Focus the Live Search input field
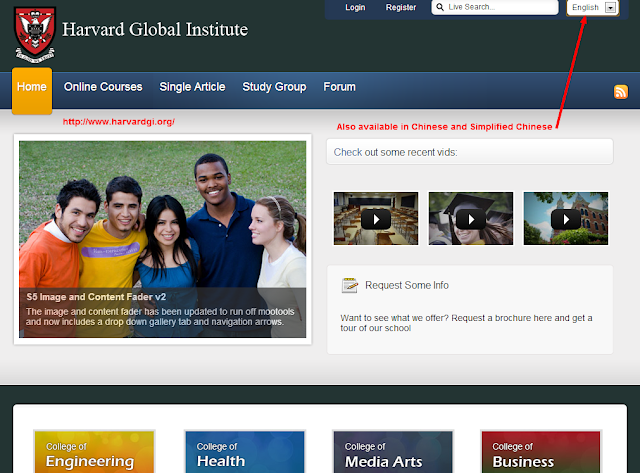The height and width of the screenshot is (473, 640). click(x=495, y=7)
